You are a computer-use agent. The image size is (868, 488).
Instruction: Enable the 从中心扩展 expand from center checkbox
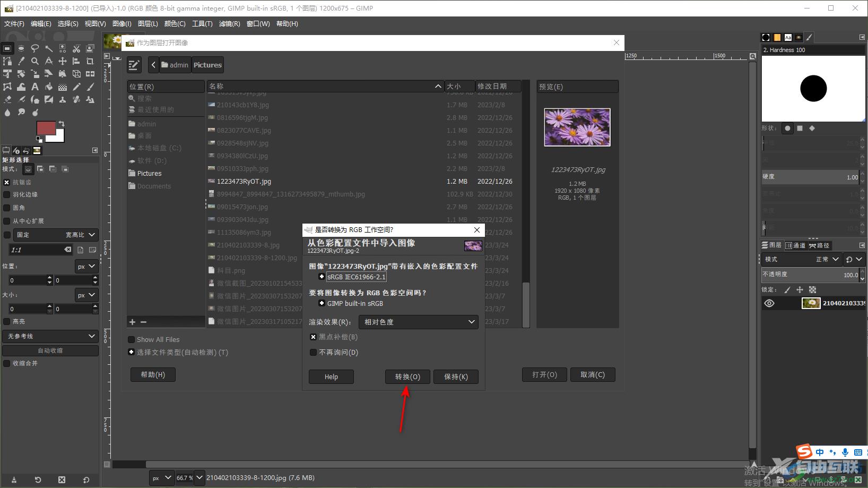point(7,221)
